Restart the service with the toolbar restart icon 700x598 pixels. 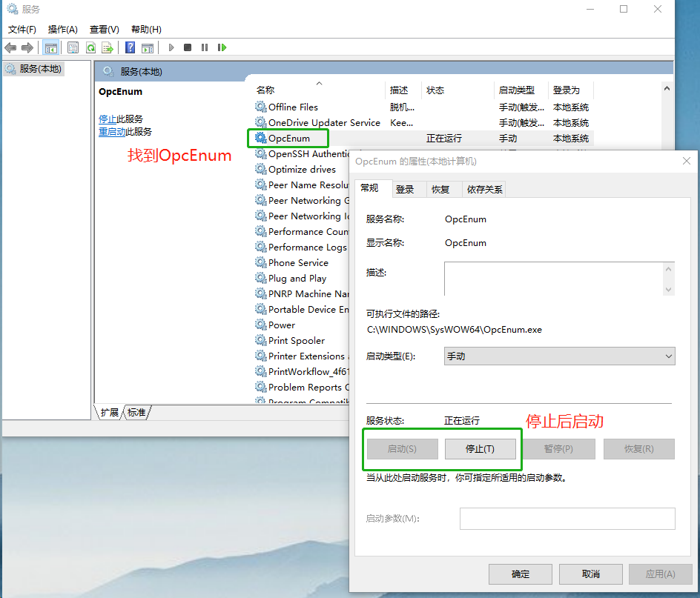click(222, 47)
